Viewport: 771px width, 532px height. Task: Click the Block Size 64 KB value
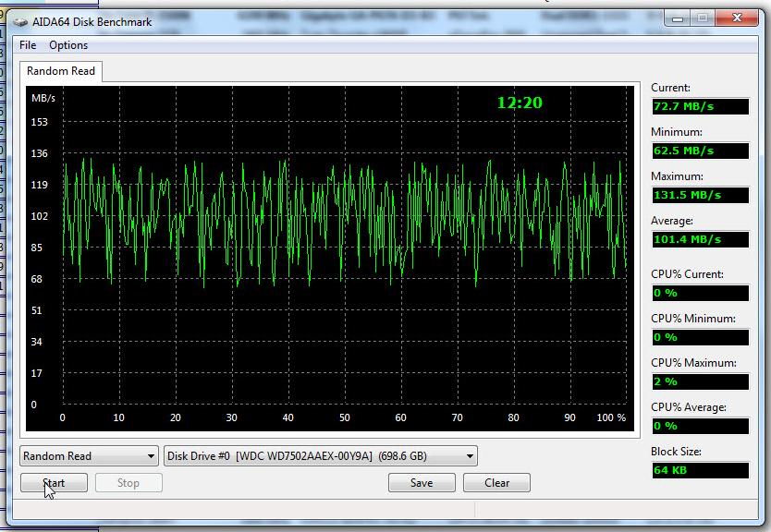pyautogui.click(x=700, y=470)
